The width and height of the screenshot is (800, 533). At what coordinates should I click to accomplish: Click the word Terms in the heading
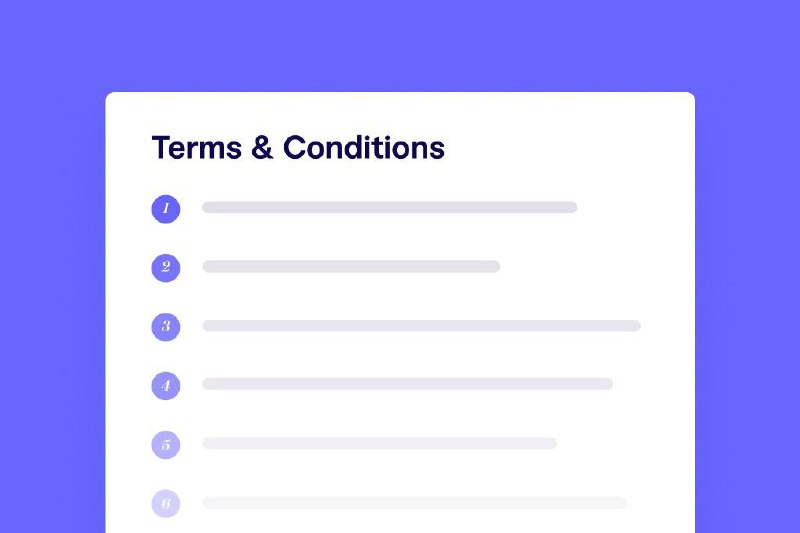point(197,148)
